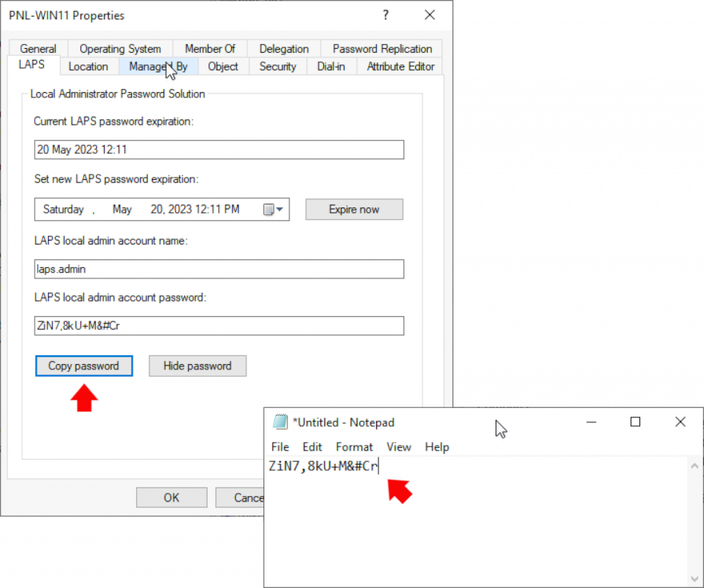The width and height of the screenshot is (704, 588).
Task: Click the Notepad icon in the title bar
Action: click(280, 422)
